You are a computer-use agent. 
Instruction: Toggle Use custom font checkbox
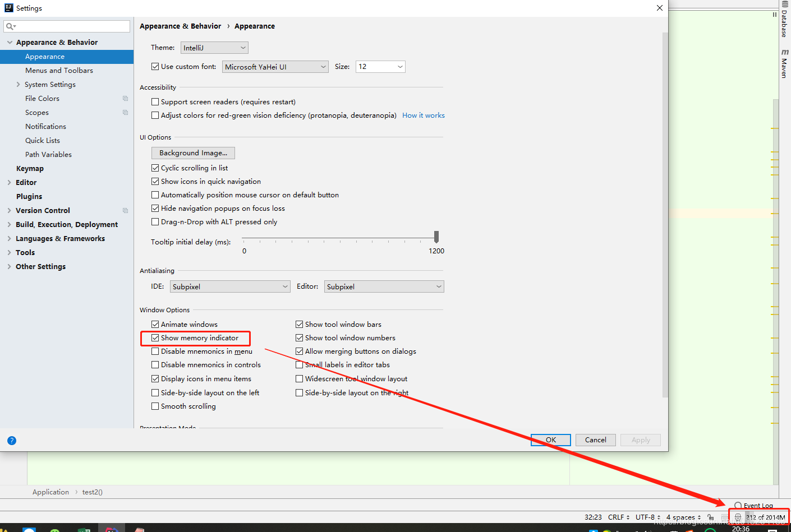155,67
